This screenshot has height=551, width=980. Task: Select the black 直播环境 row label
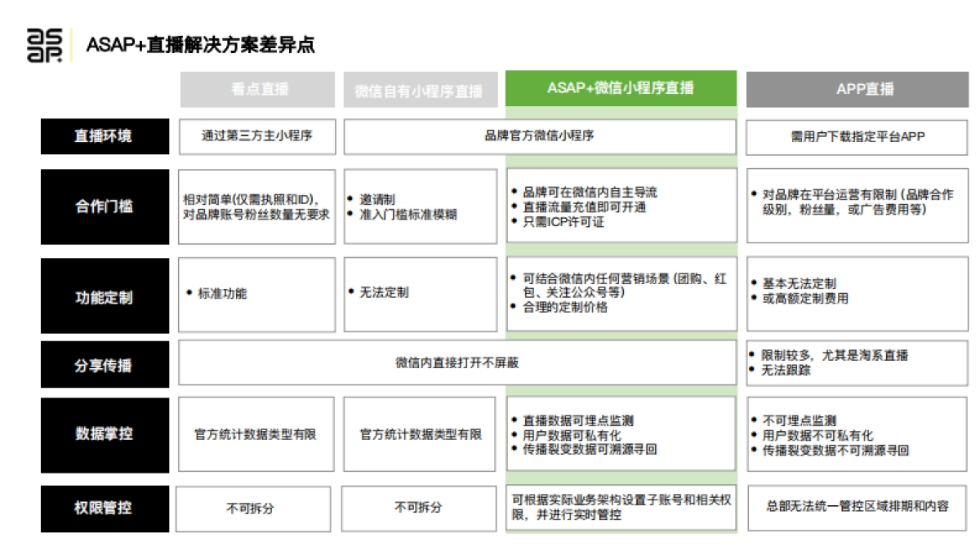(104, 136)
